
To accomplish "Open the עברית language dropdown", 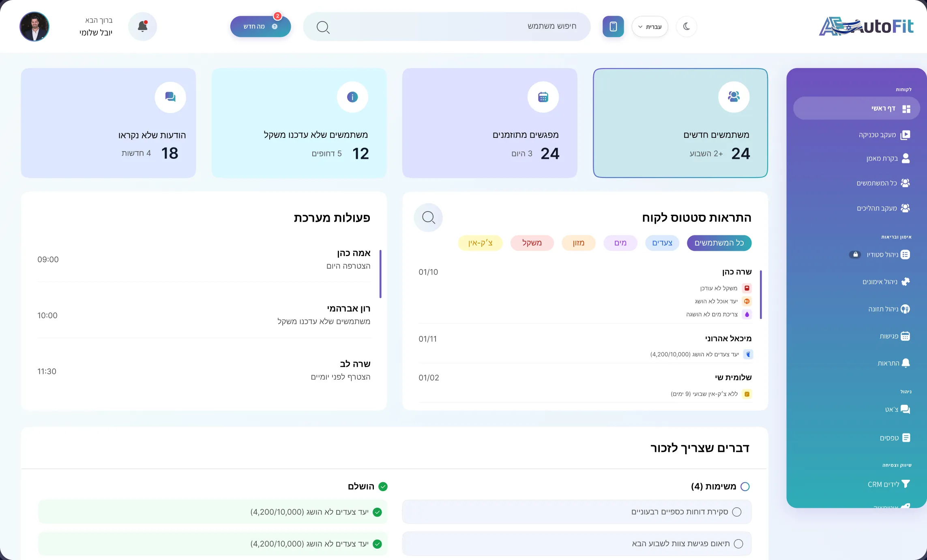I will [650, 27].
